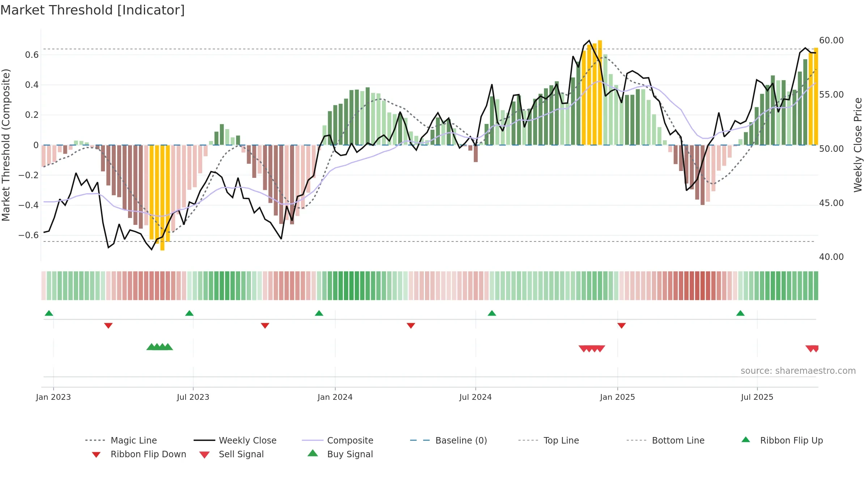Click the −0.2 left axis tick label
The width and height of the screenshot is (868, 488).
tap(29, 175)
